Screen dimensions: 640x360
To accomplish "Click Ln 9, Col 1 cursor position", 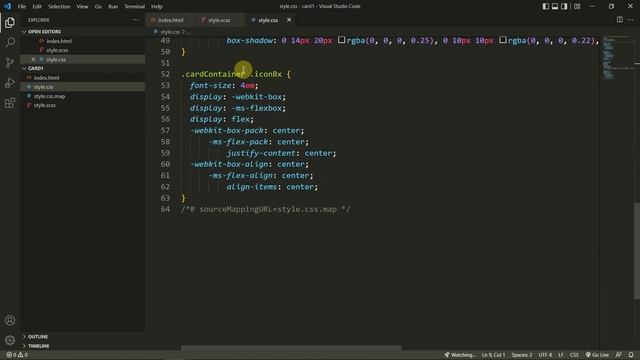I will click(493, 355).
